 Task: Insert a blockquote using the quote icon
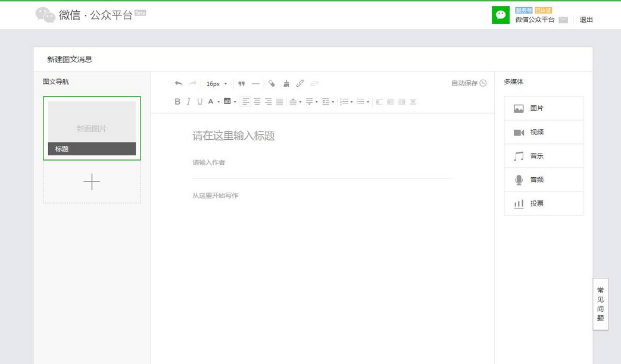pyautogui.click(x=241, y=84)
